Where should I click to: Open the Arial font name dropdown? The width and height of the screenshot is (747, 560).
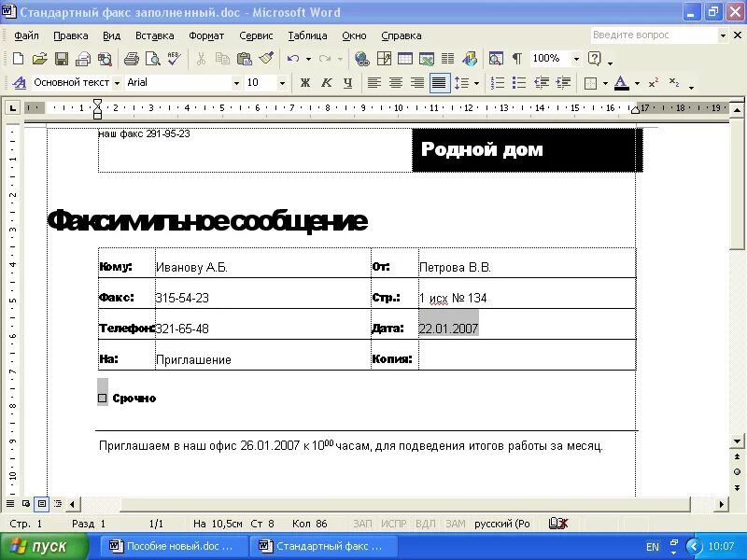point(236,83)
